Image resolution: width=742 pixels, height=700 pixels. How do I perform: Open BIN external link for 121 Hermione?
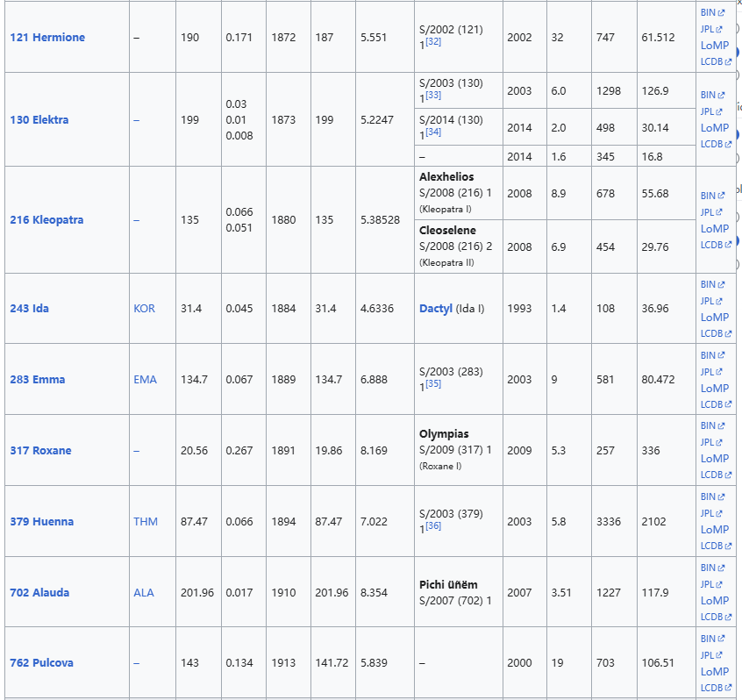[709, 12]
